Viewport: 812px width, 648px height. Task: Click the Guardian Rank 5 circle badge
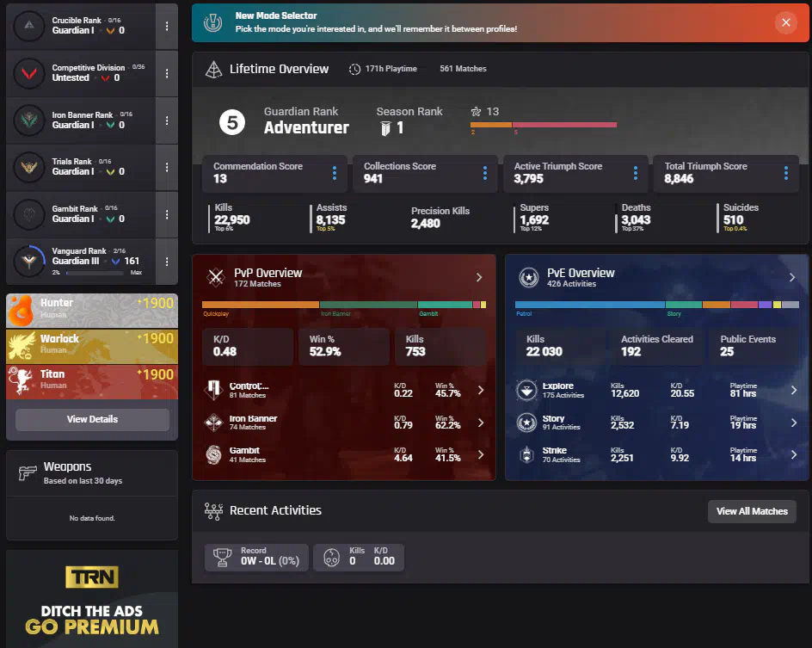point(232,123)
